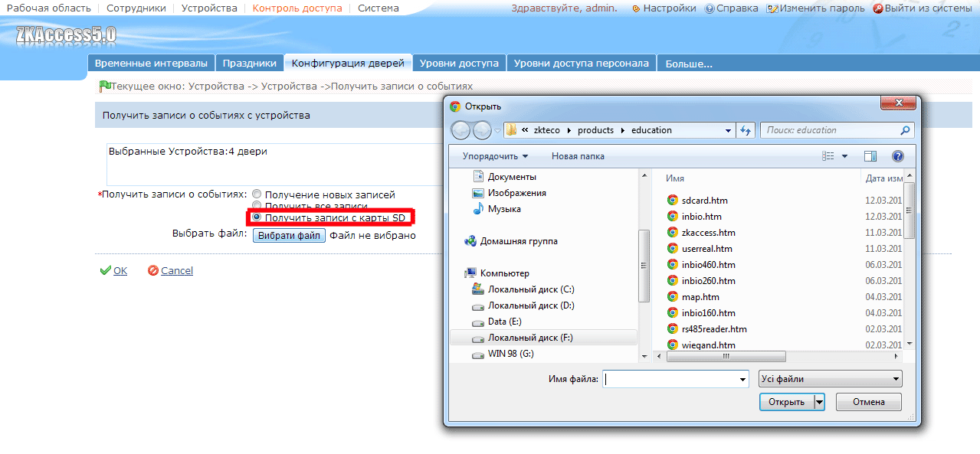Click the refresh folder button beside address bar
Image resolution: width=980 pixels, height=454 pixels.
point(746,130)
